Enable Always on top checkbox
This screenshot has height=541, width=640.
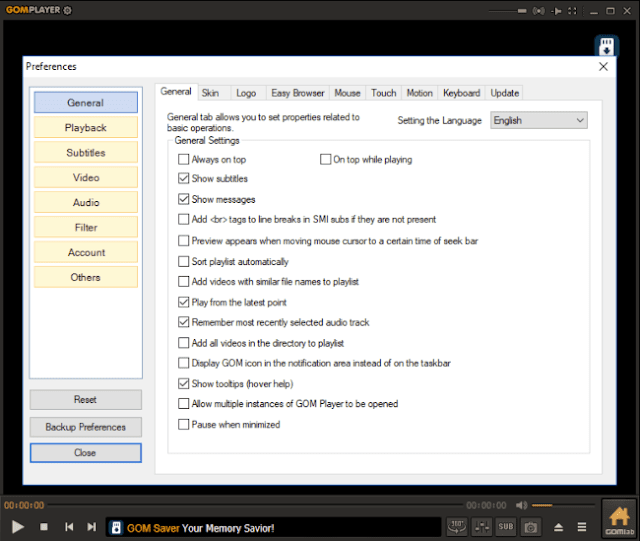click(184, 159)
